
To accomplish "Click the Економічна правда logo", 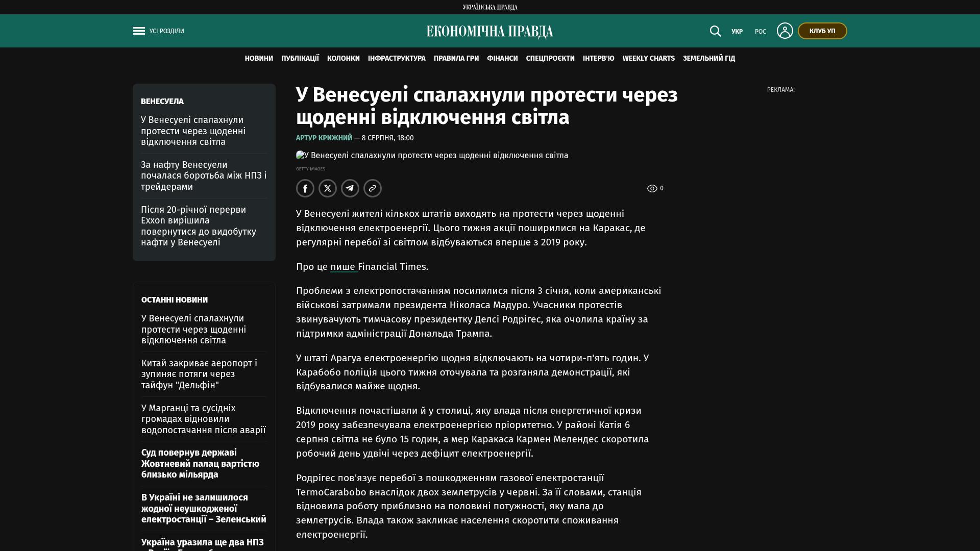I will point(490,32).
